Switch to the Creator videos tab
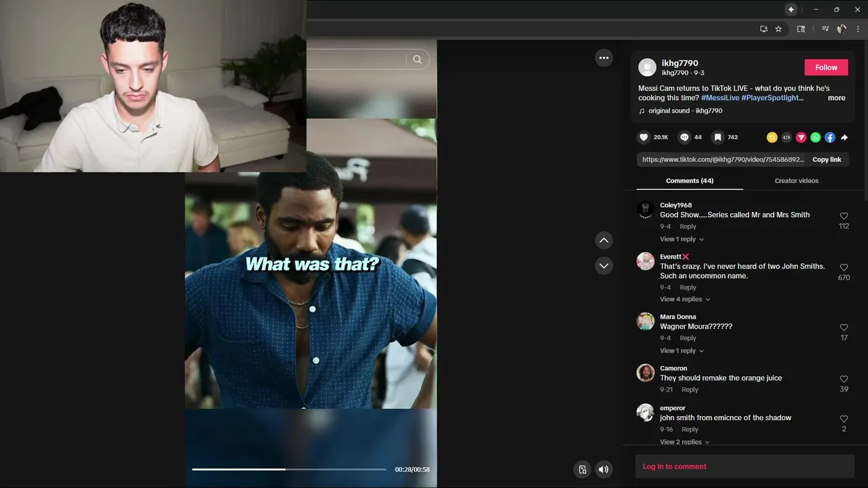868x488 pixels. 796,181
